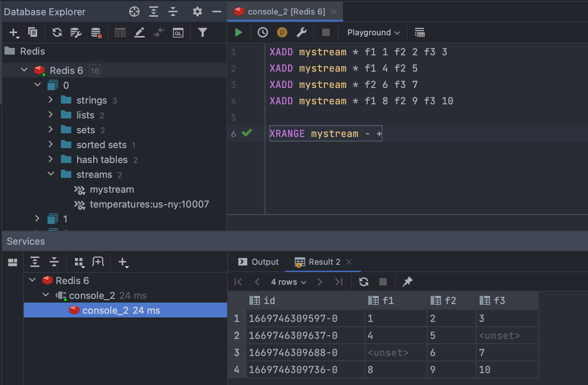Refresh the database tree
Screen dimensions: 588x385
coord(57,33)
